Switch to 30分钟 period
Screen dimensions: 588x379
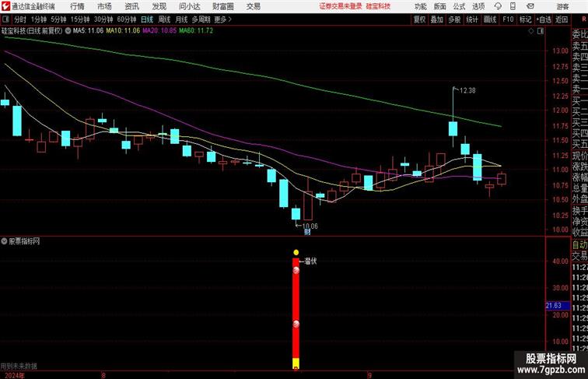point(103,19)
